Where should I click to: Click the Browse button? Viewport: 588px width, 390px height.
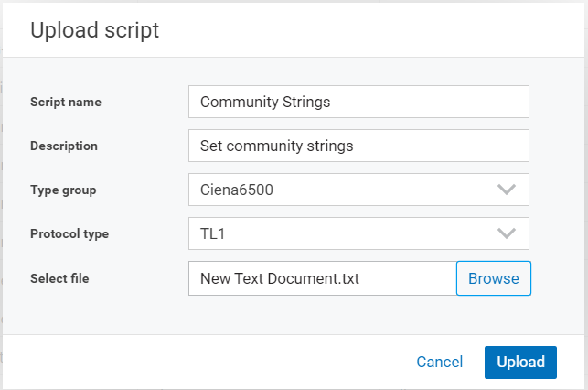click(x=494, y=278)
